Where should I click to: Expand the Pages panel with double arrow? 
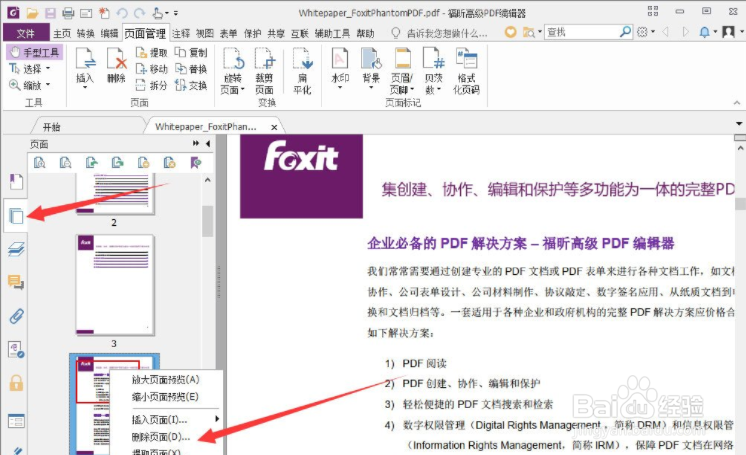(196, 143)
